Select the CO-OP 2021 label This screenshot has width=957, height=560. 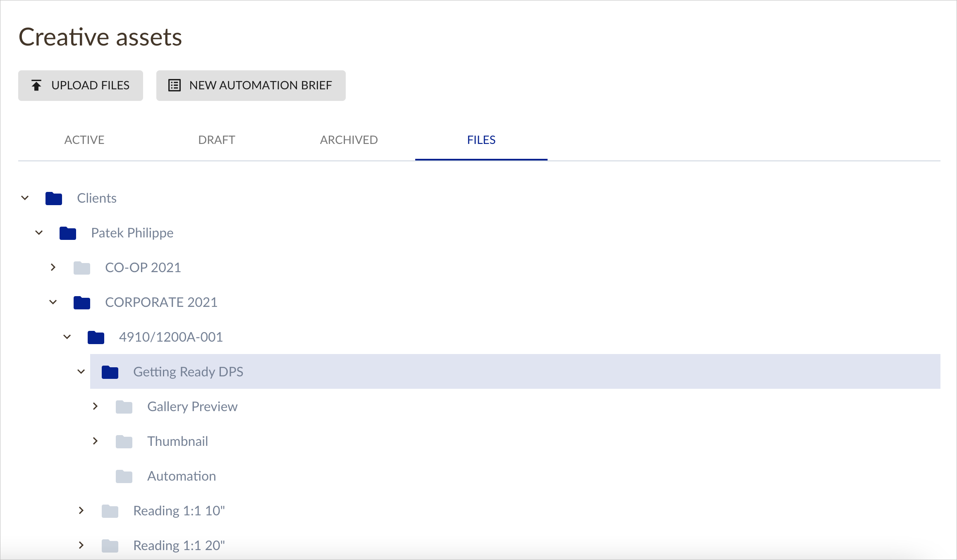tap(143, 268)
